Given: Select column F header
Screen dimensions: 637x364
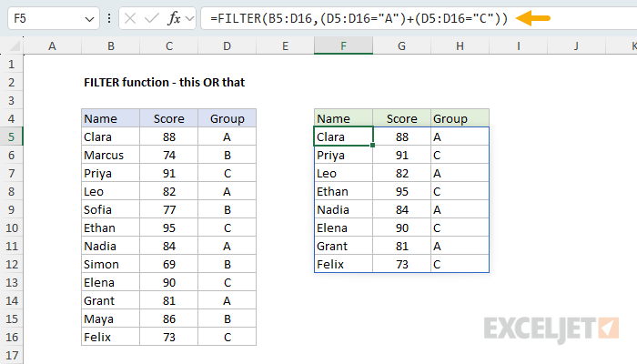Looking at the screenshot, I should coord(343,45).
